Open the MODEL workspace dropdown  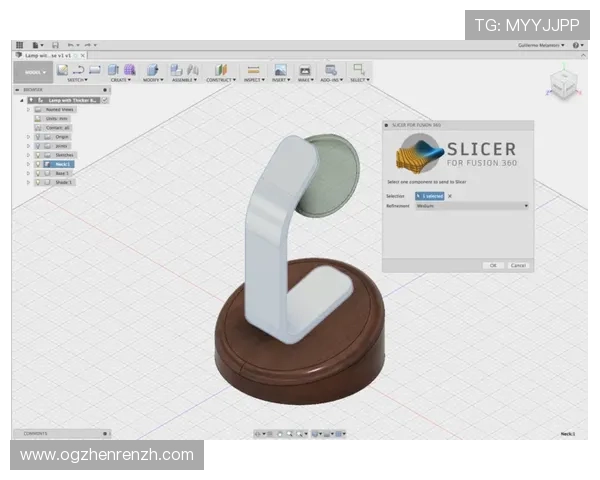point(34,72)
